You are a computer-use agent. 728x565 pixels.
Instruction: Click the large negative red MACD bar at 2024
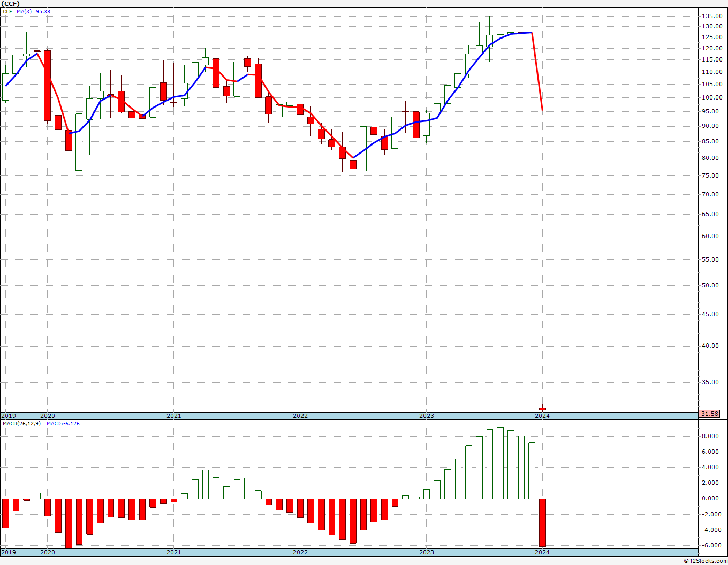coord(542,522)
